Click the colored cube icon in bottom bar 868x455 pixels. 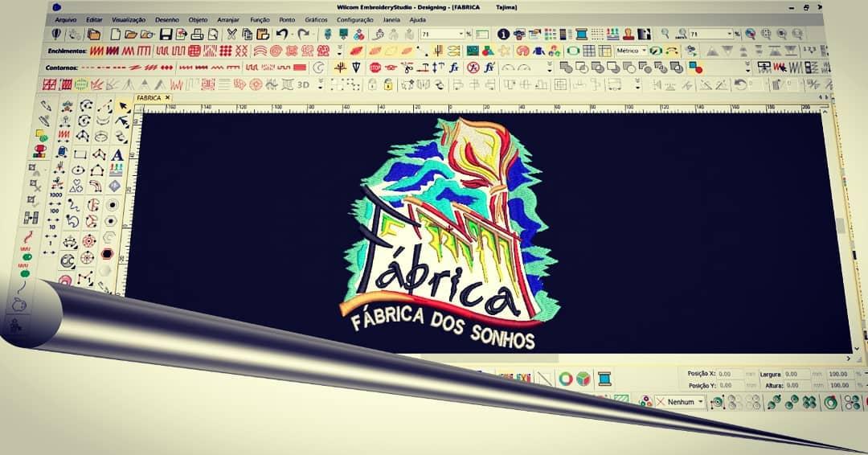pos(583,379)
